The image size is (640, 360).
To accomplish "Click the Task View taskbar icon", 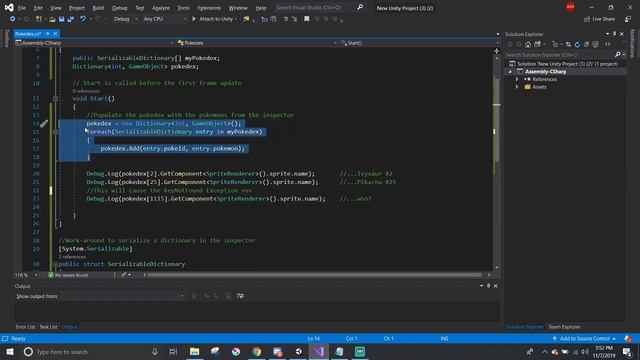I will tap(173, 351).
